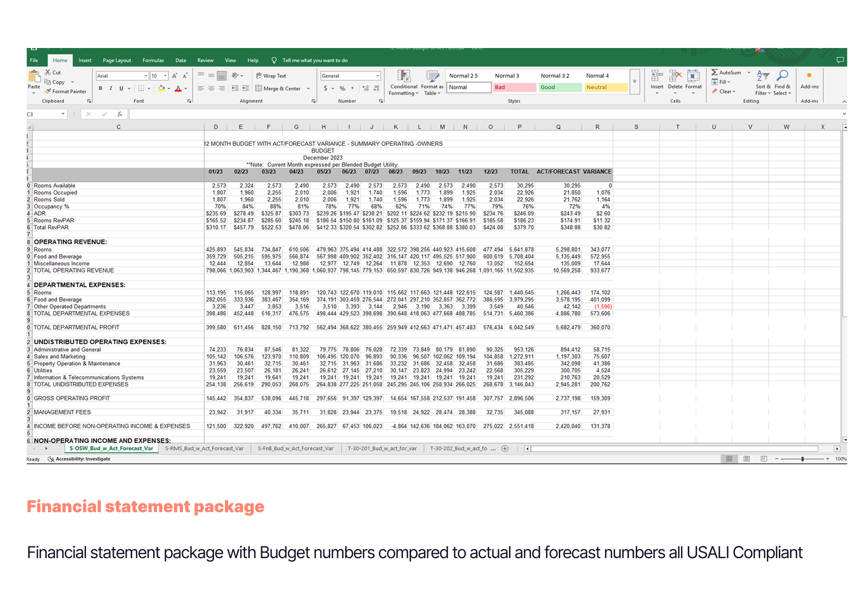
Task: Toggle align text right
Action: point(221,88)
